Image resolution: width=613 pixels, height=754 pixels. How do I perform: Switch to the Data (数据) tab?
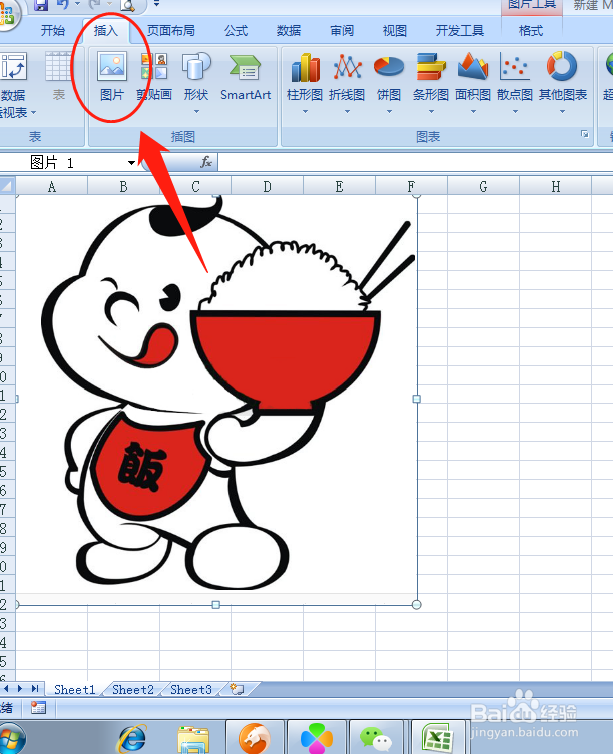click(x=289, y=31)
